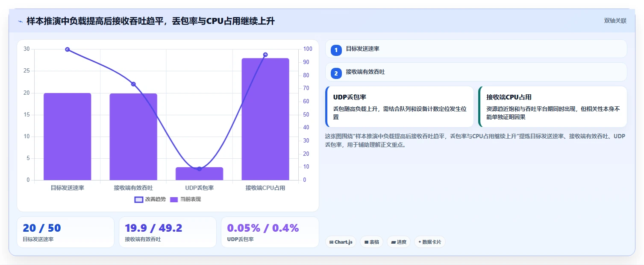Toggle the 改善趋势 legend entry

(150, 199)
